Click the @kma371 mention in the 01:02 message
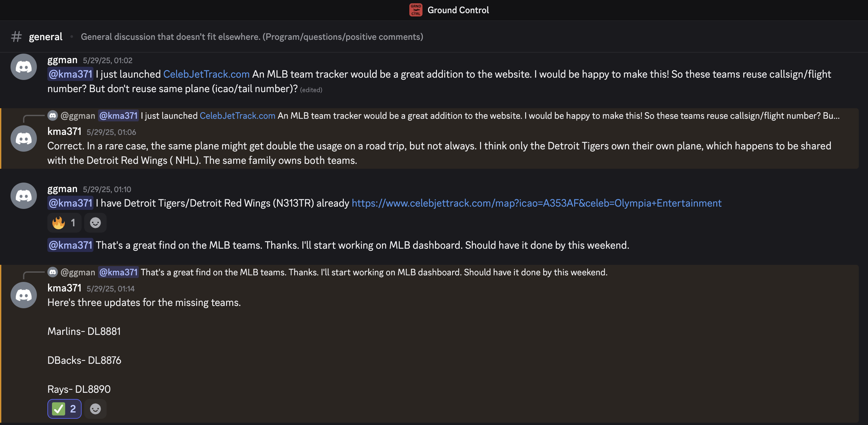 pos(70,74)
